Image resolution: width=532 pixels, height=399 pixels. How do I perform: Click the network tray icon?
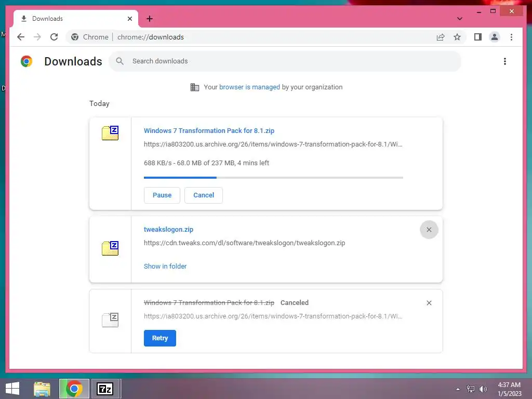coord(471,389)
